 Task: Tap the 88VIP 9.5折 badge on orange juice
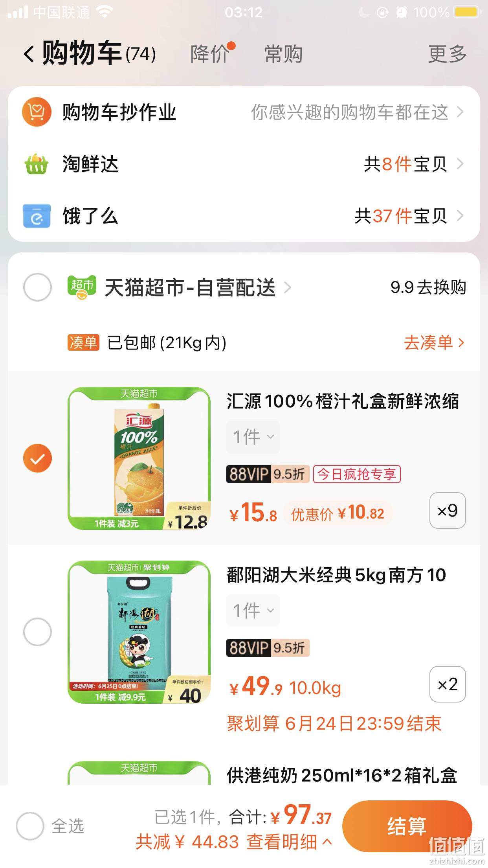(x=268, y=474)
